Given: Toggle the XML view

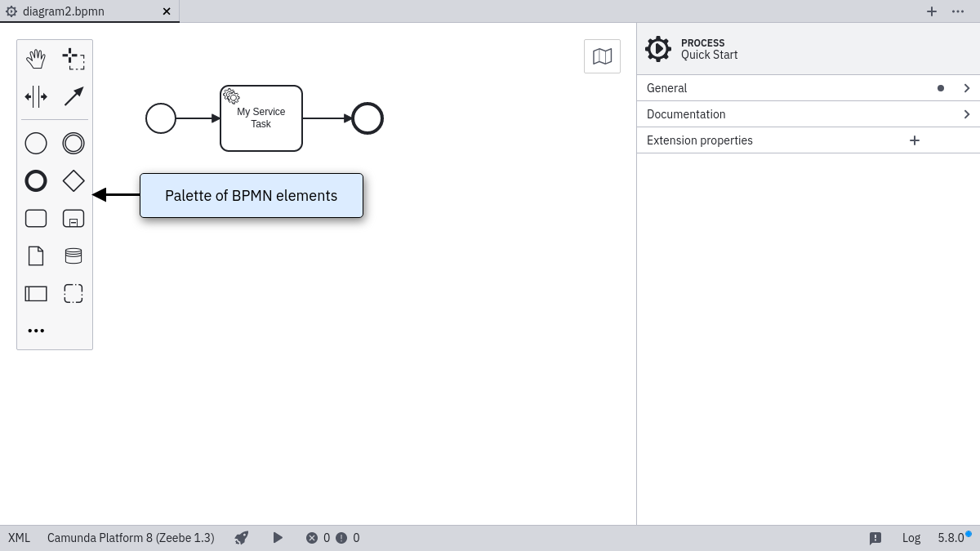Looking at the screenshot, I should coord(19,538).
